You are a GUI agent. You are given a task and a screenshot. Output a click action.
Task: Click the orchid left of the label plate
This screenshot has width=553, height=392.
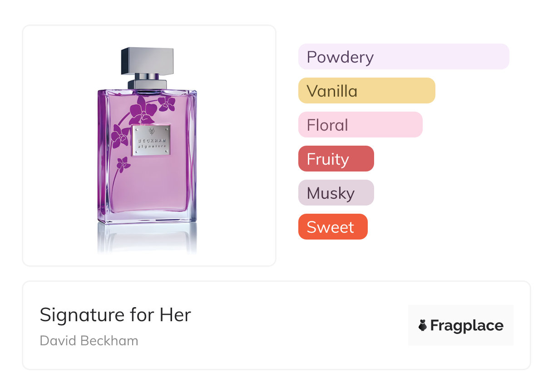point(120,136)
